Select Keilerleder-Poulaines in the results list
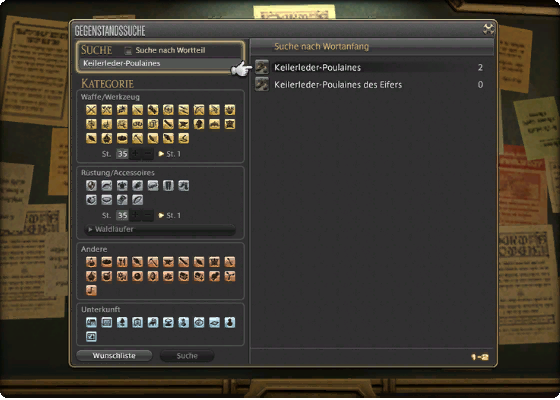The width and height of the screenshot is (560, 400). [370, 68]
